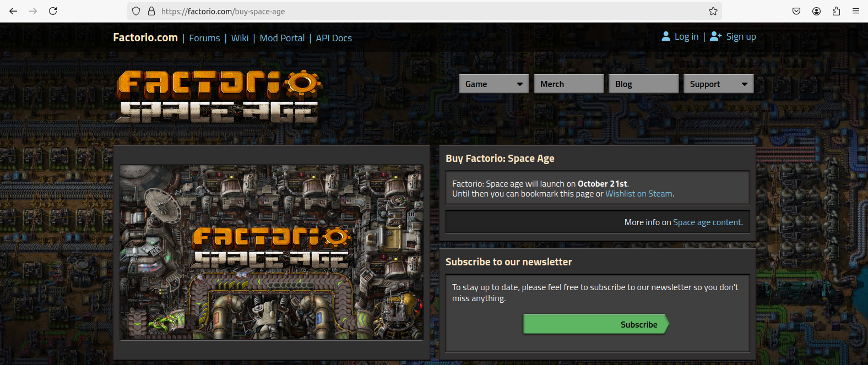Open the browser extensions icon
Screen dimensions: 868x365
[x=836, y=11]
